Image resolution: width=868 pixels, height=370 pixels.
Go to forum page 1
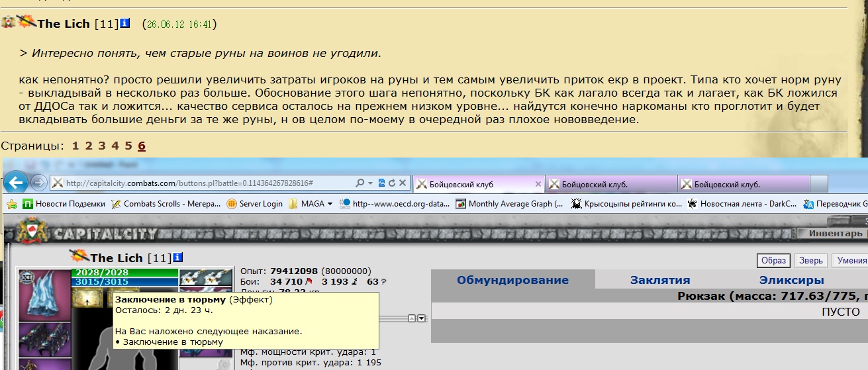(x=75, y=146)
